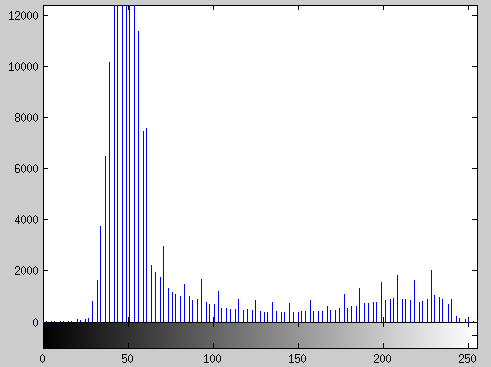Click the 2000-count bar near intensity 228
Screen dimensions: 491x367
coord(431,296)
